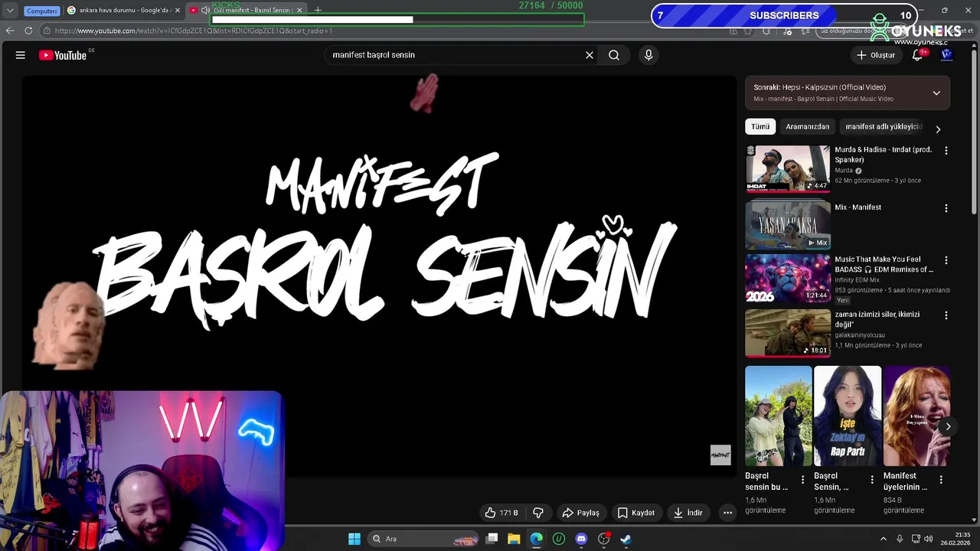This screenshot has height=551, width=980.
Task: Open browser extensions puzzle icon
Action: [x=766, y=31]
